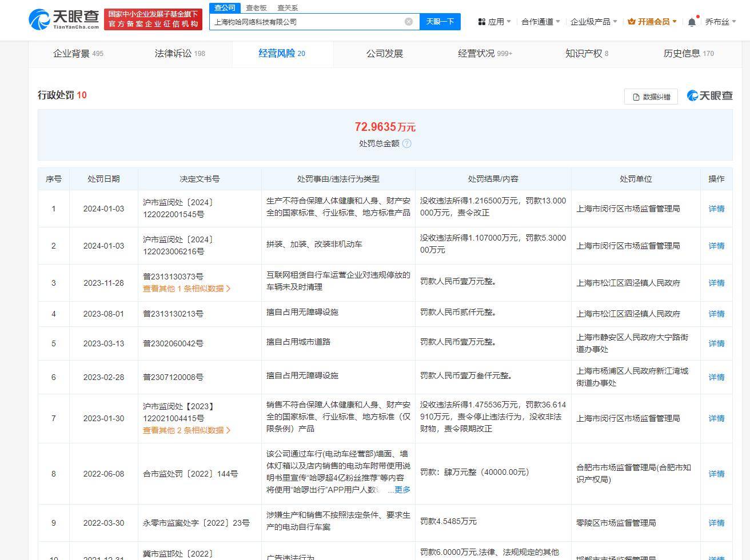750x560 pixels.
Task: Click document number 普2313130373号
Action: (173, 277)
